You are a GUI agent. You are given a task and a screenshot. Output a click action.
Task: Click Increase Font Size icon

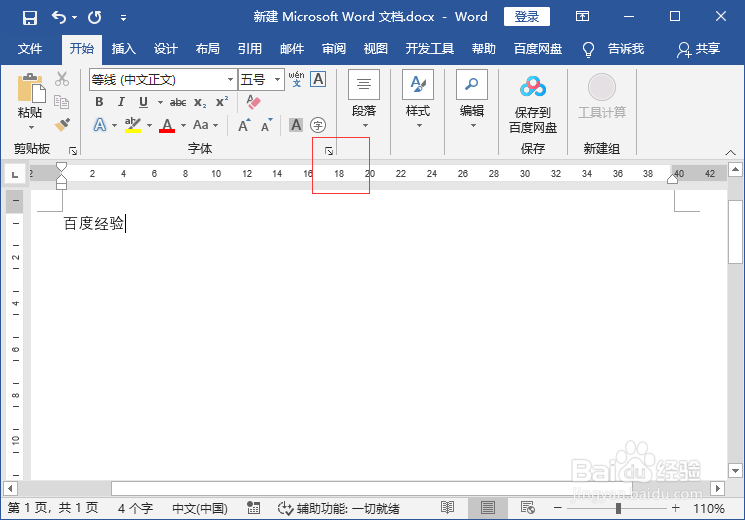coord(244,125)
